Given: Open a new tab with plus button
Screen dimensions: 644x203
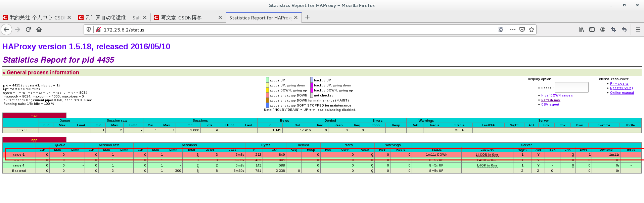Looking at the screenshot, I should tap(307, 17).
